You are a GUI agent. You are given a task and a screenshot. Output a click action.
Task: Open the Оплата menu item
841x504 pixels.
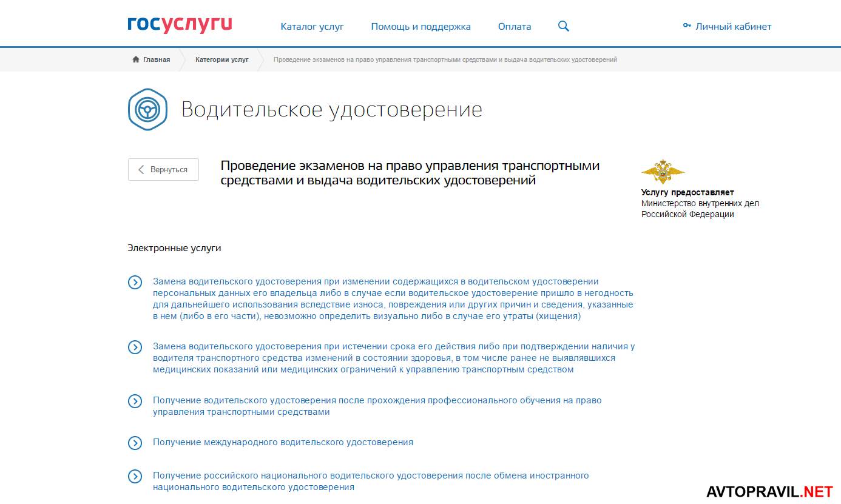pos(514,27)
